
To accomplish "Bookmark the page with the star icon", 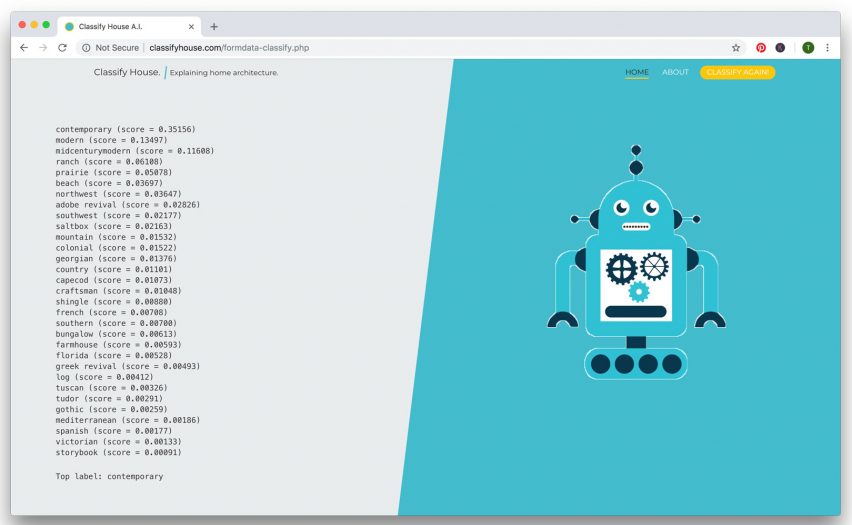I will pos(736,48).
